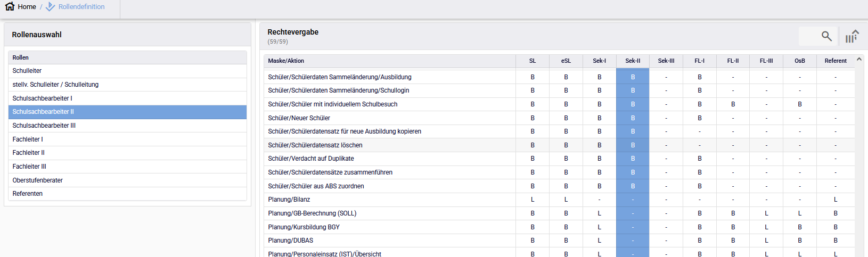Select the Oberstufenberater role
Screen dimensions: 868x257
point(38,180)
